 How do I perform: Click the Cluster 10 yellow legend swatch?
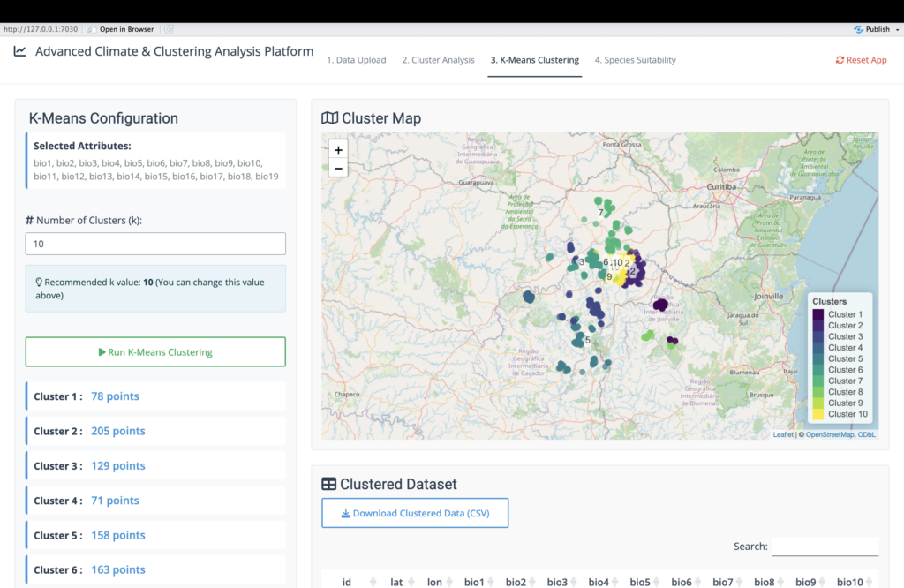819,414
